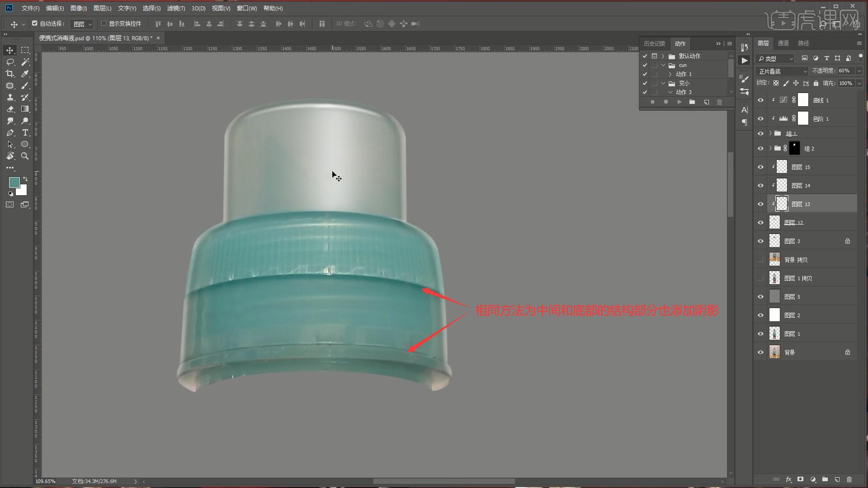The width and height of the screenshot is (868, 488).
Task: Switch to the 通道 tab
Action: pos(783,43)
